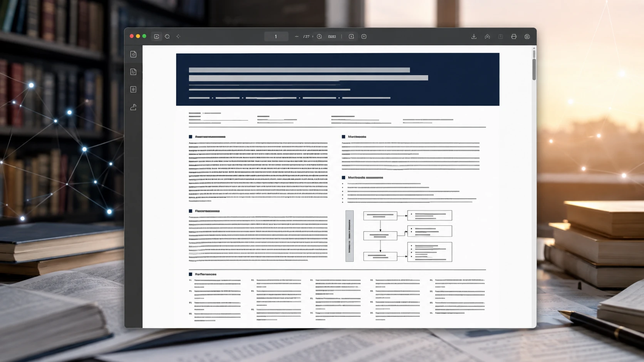
Task: Click the stamp-shaped icon in the left sidebar
Action: pyautogui.click(x=133, y=107)
